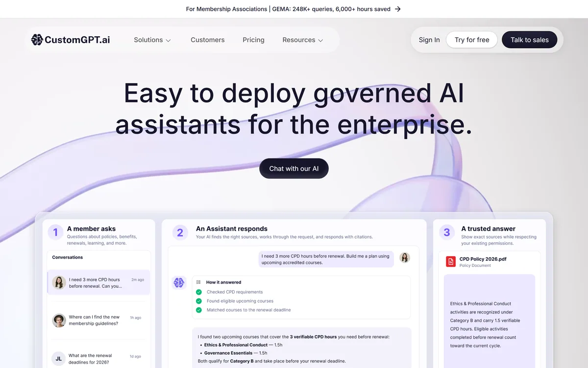
Task: Click the An Assistant responds heading
Action: coord(232,229)
